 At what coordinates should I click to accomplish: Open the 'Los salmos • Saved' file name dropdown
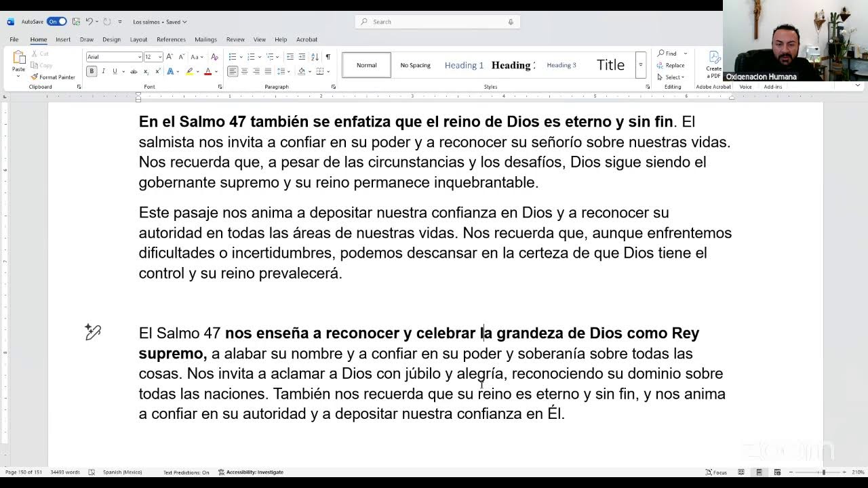point(160,22)
